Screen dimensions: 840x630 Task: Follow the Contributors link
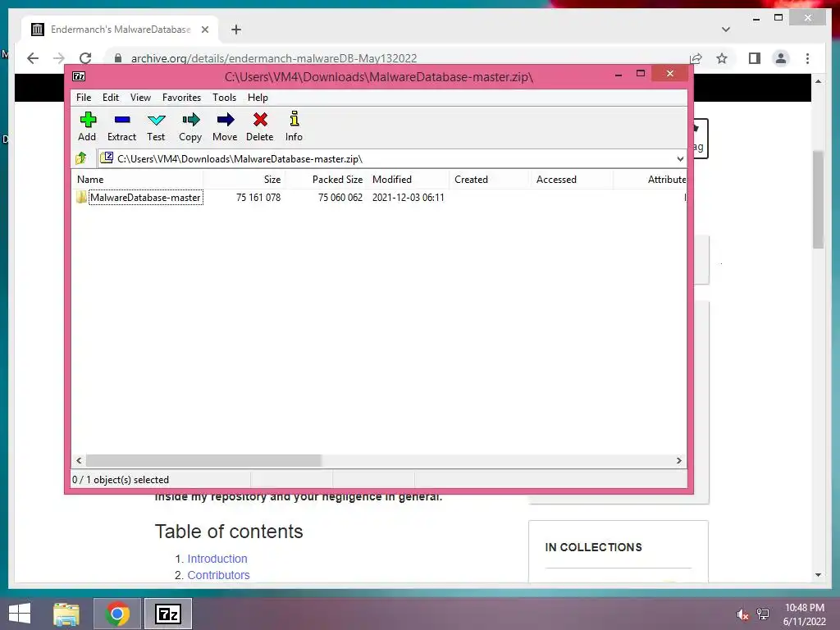pos(218,575)
